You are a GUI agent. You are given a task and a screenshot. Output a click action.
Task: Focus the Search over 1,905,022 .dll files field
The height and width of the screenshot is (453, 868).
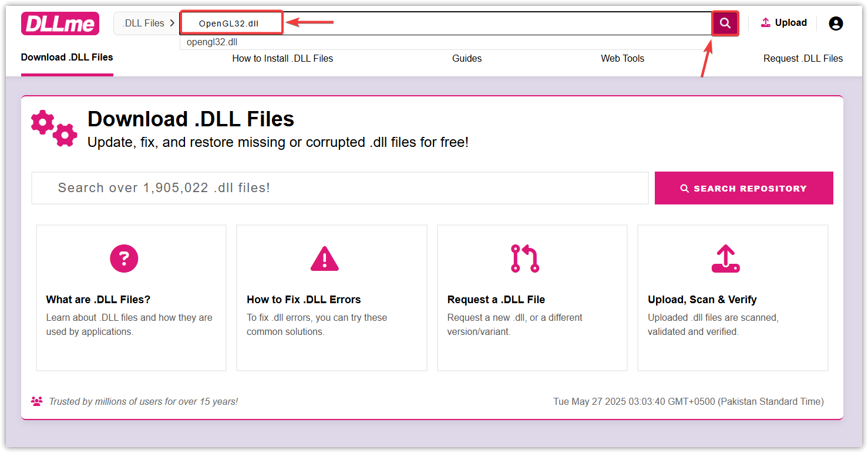click(340, 188)
